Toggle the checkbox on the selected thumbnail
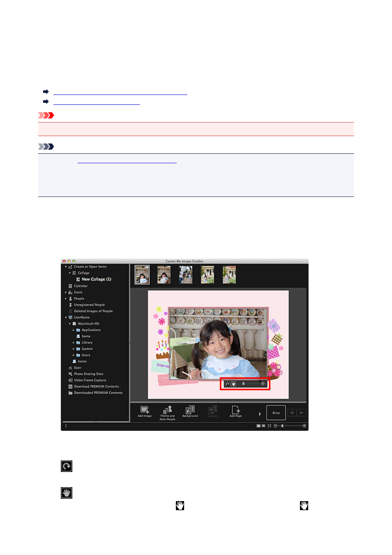392x555 pixels. [138, 281]
